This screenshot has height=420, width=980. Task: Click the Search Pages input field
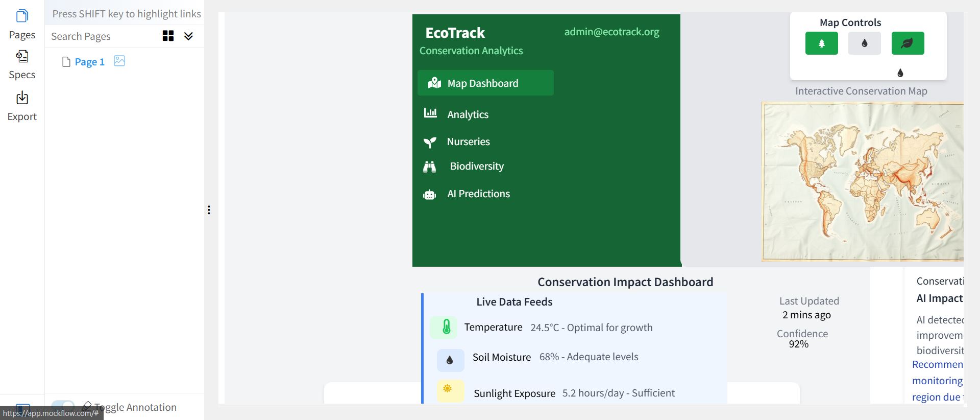click(x=102, y=36)
